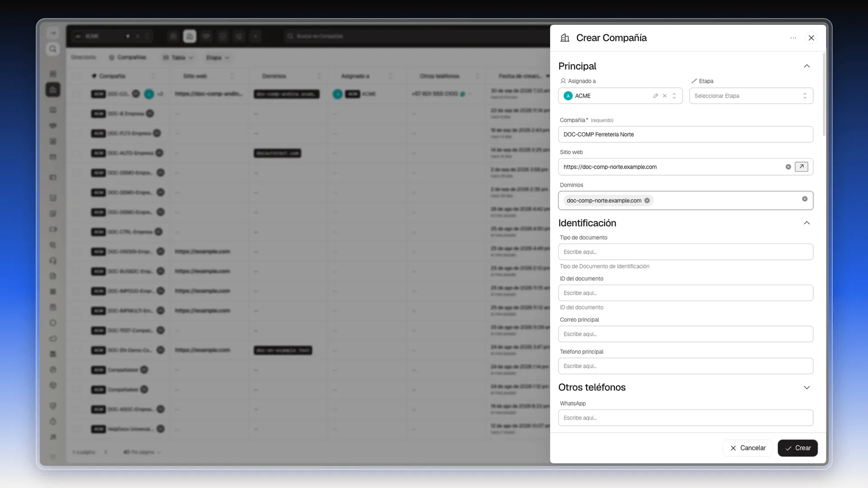This screenshot has width=868, height=488.
Task: Click the Dominios column header
Action: (x=274, y=76)
